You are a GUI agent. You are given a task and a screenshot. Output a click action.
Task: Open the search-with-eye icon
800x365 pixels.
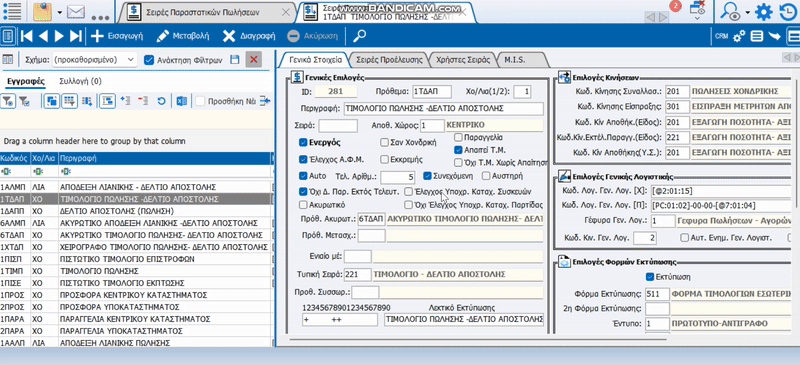[731, 12]
